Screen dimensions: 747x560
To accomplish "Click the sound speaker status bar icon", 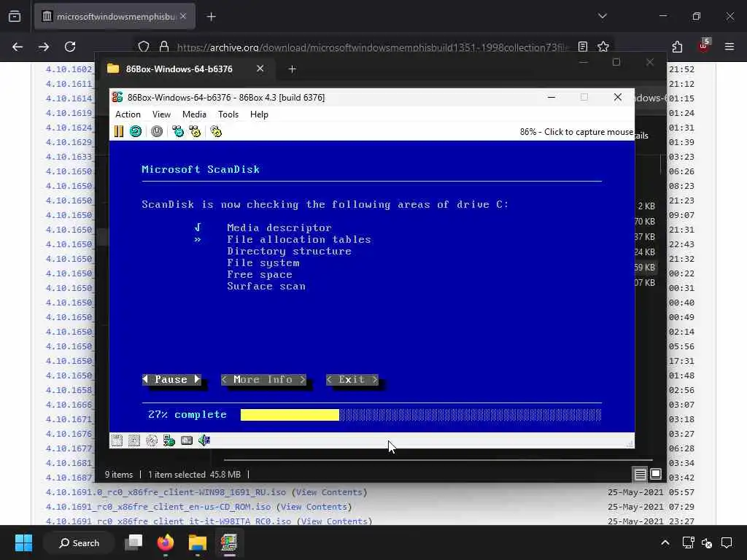I will coord(204,440).
